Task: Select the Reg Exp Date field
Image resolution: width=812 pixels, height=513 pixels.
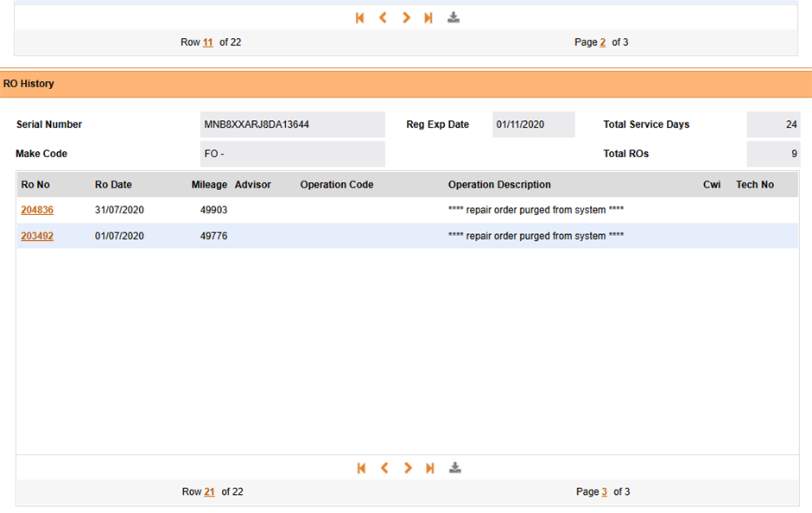Action: 533,124
